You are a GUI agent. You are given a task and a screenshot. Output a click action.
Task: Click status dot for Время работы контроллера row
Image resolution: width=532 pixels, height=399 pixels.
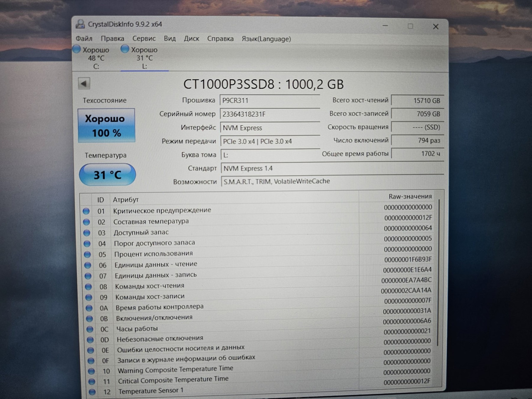[89, 308]
